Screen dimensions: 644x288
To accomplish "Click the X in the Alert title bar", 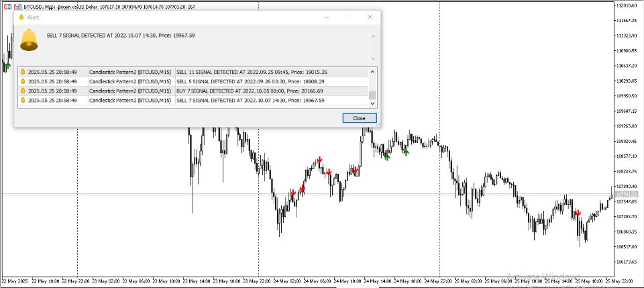I will [370, 17].
